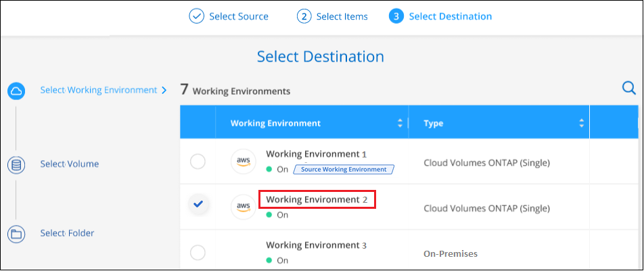Click the cloud Working Environment step icon
The height and width of the screenshot is (271, 644).
coord(16,91)
